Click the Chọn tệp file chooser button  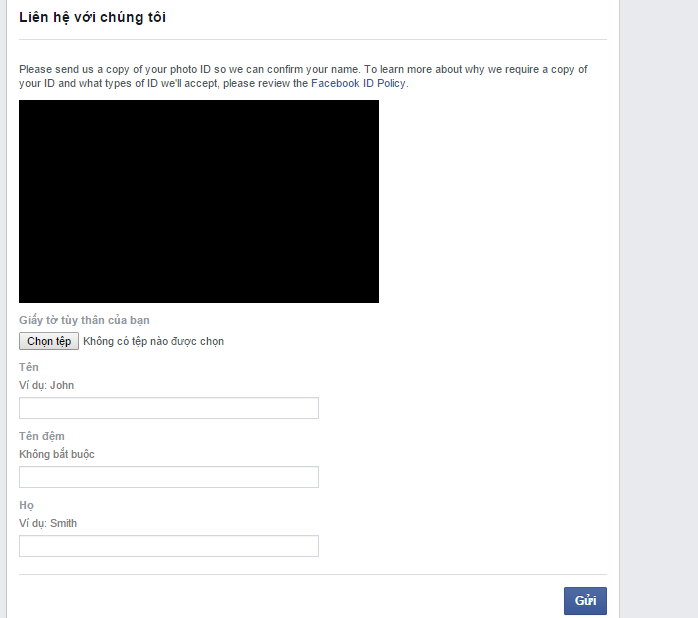[49, 341]
